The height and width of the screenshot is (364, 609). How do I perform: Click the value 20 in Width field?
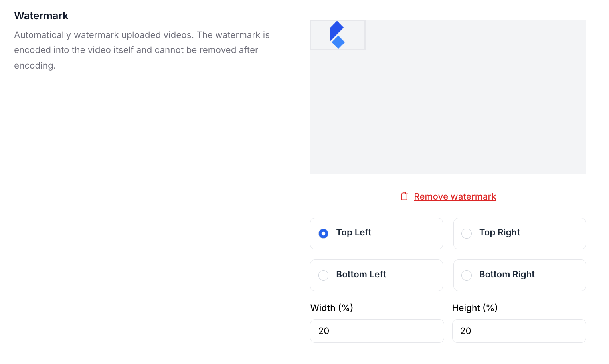[324, 331]
